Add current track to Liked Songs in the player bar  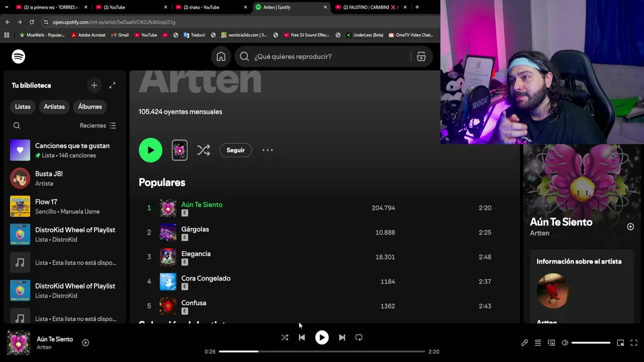[x=86, y=343]
